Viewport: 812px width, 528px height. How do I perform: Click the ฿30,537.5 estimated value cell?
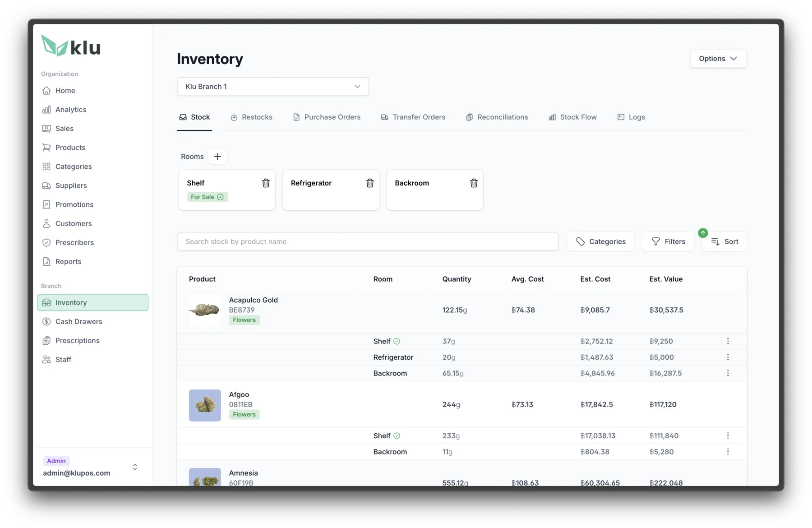[666, 310]
